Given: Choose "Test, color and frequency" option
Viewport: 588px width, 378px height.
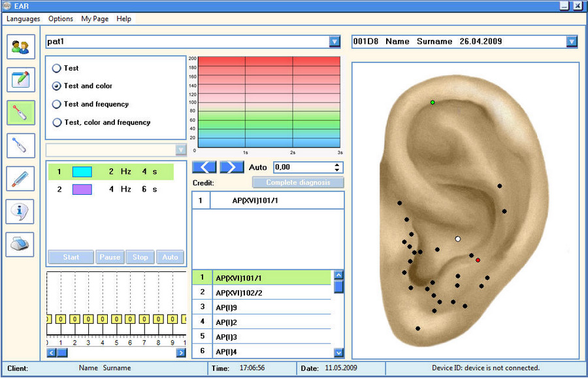Looking at the screenshot, I should [57, 122].
